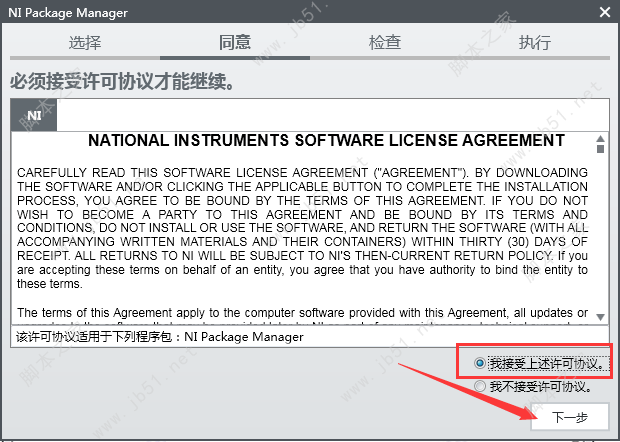Switch to the 选择 step tab
This screenshot has height=442, width=620.
click(x=85, y=42)
